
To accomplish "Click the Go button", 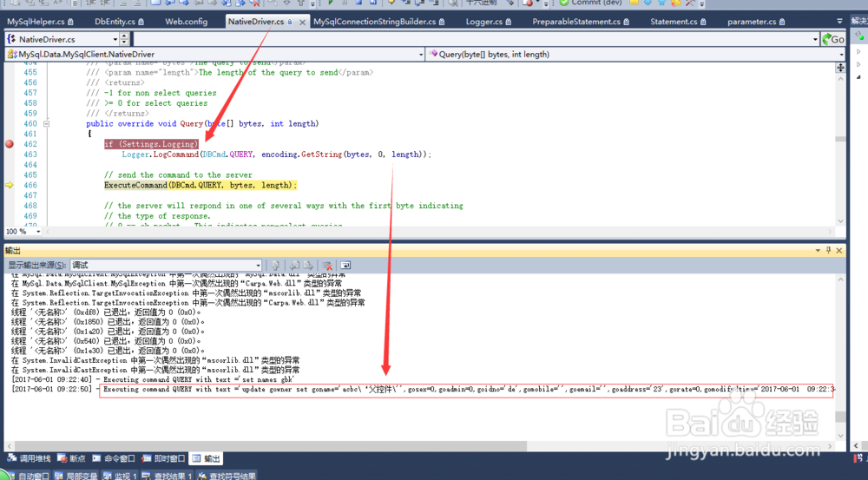I will click(833, 39).
